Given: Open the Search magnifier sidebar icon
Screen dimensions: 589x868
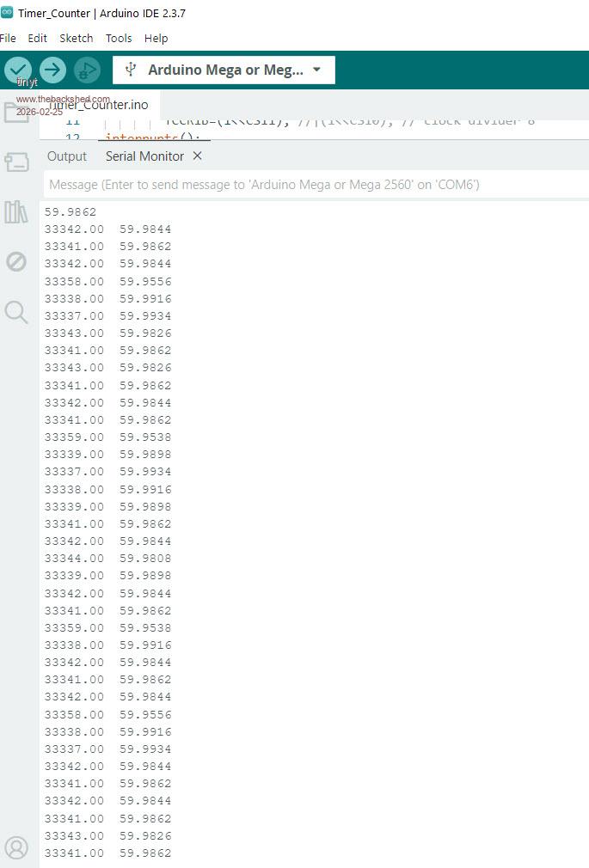Looking at the screenshot, I should point(16,311).
